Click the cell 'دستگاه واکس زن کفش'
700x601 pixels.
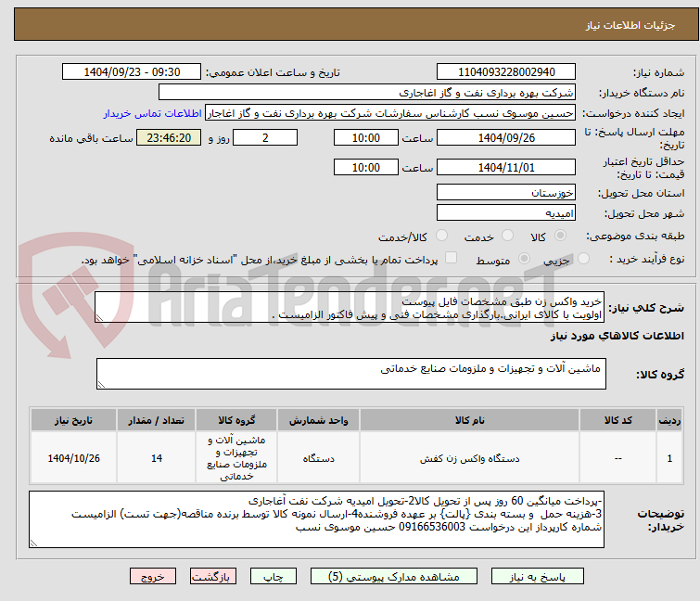[470, 458]
